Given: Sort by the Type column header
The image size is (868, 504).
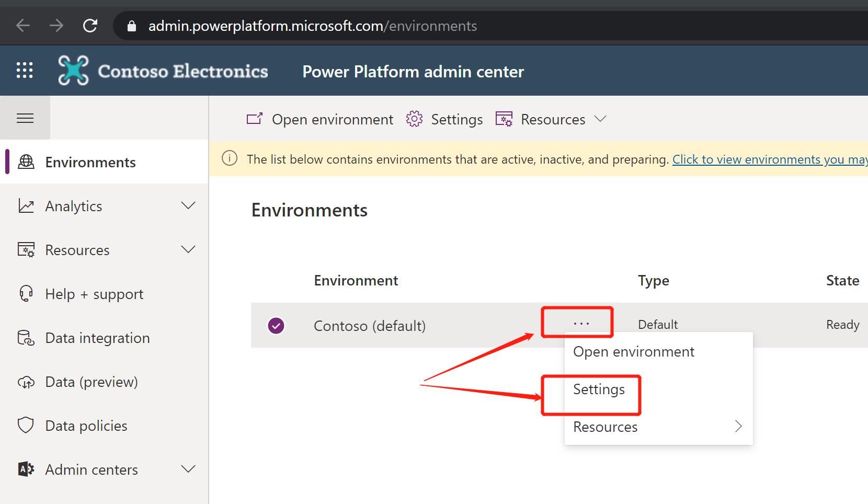Looking at the screenshot, I should click(654, 281).
